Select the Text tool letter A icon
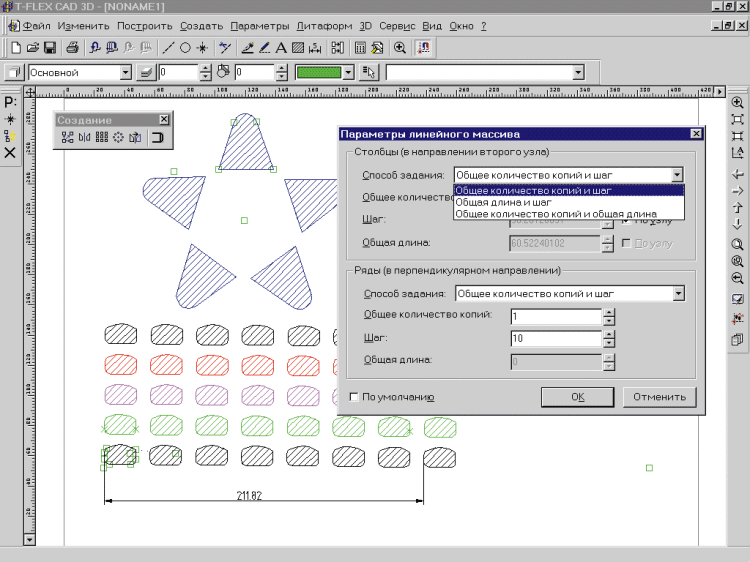750x562 pixels. (281, 47)
